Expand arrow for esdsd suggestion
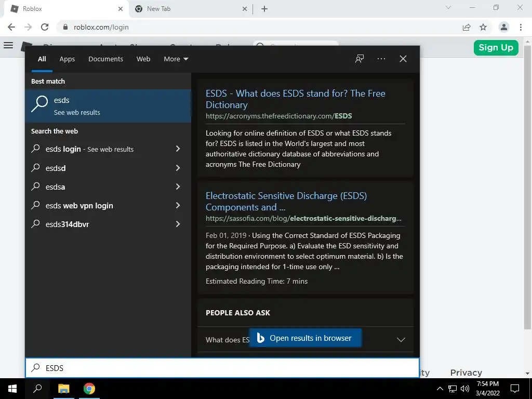The height and width of the screenshot is (399, 532). 178,168
